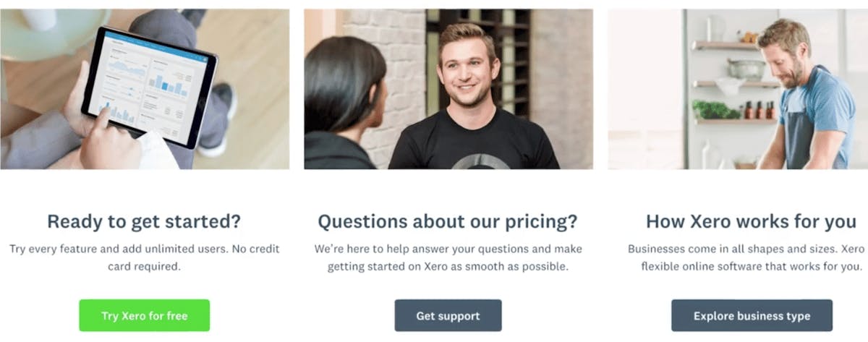Select the photo of two people talking
Image resolution: width=868 pixels, height=342 pixels.
tap(448, 89)
